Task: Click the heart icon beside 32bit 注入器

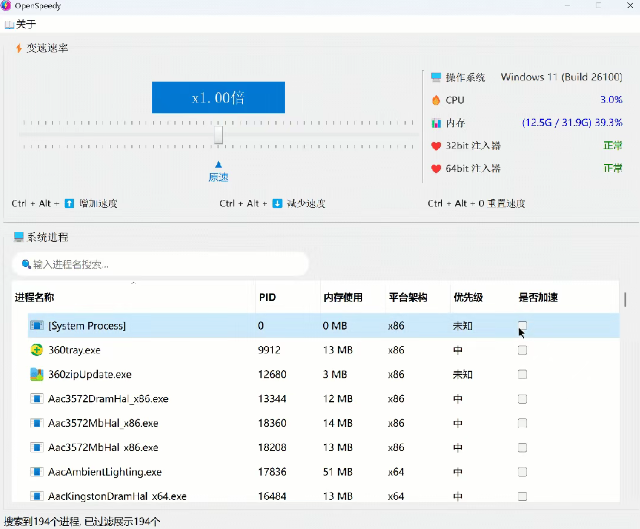Action: [x=436, y=146]
